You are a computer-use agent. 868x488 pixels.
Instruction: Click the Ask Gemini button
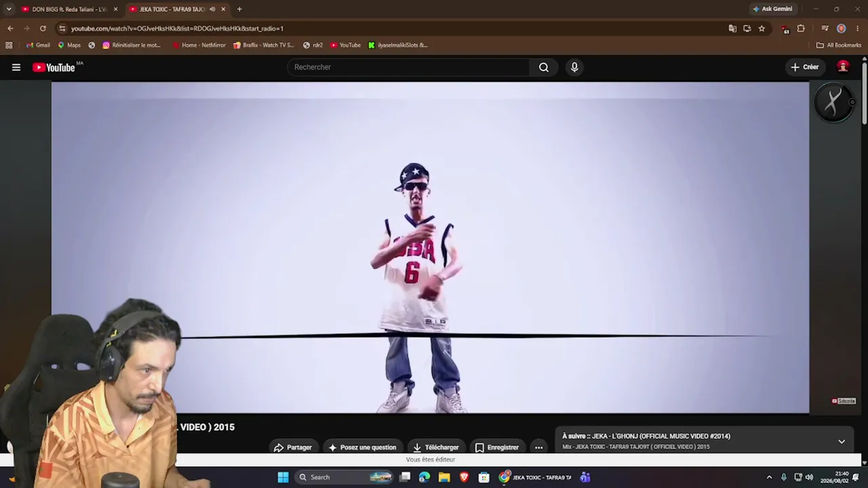[x=772, y=9]
